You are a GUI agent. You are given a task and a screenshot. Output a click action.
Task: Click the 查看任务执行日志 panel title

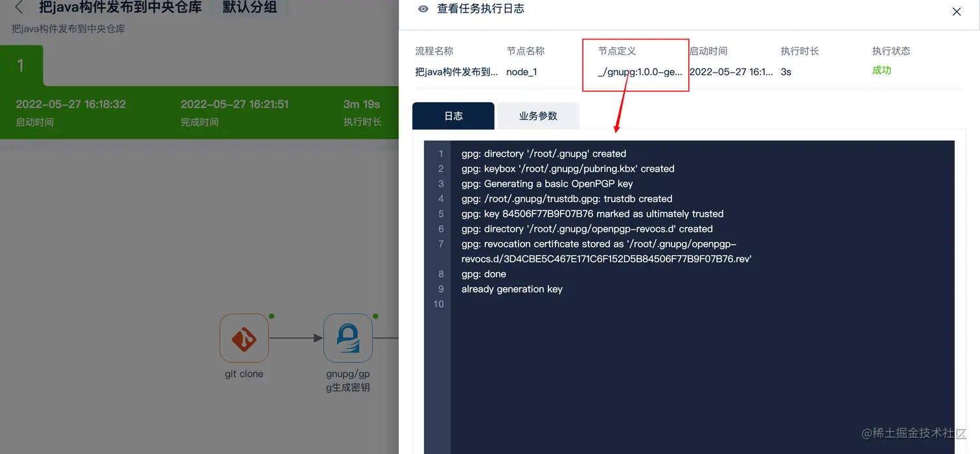click(480, 9)
